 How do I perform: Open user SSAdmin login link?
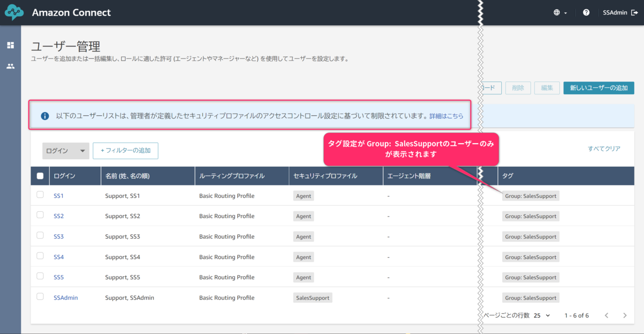pos(65,298)
